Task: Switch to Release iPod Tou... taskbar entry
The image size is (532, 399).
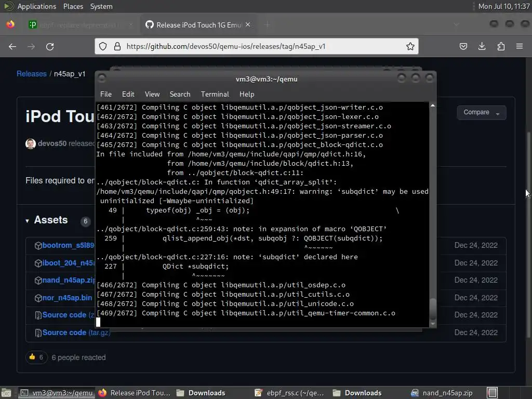Action: pos(135,393)
